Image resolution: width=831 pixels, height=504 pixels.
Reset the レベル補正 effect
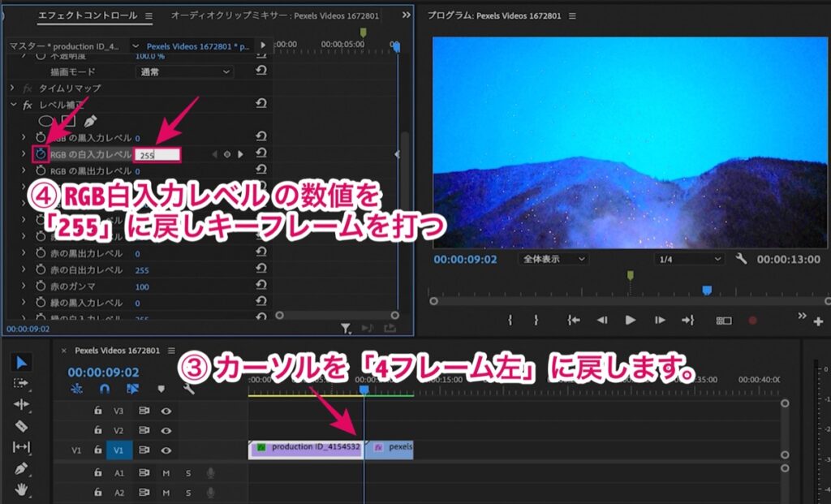coord(260,103)
